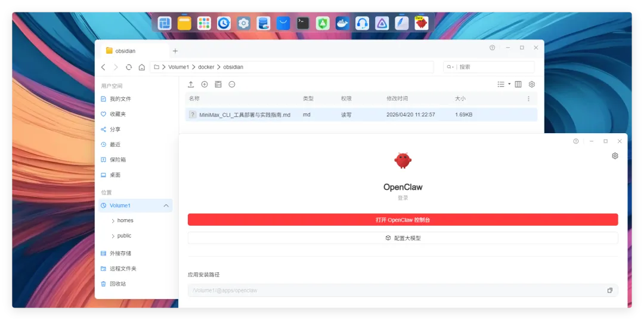Go to the home folder icon
The height and width of the screenshot is (320, 644).
tap(142, 67)
